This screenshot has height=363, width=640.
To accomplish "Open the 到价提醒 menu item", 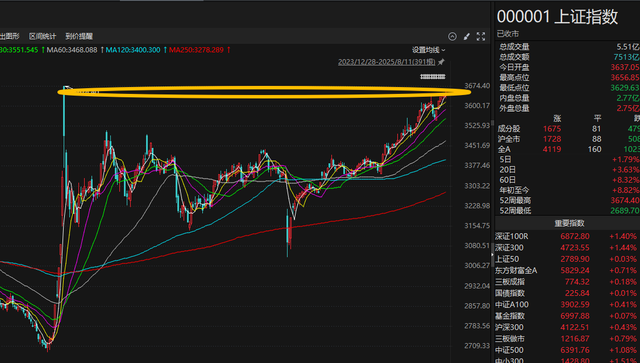I will coord(79,36).
